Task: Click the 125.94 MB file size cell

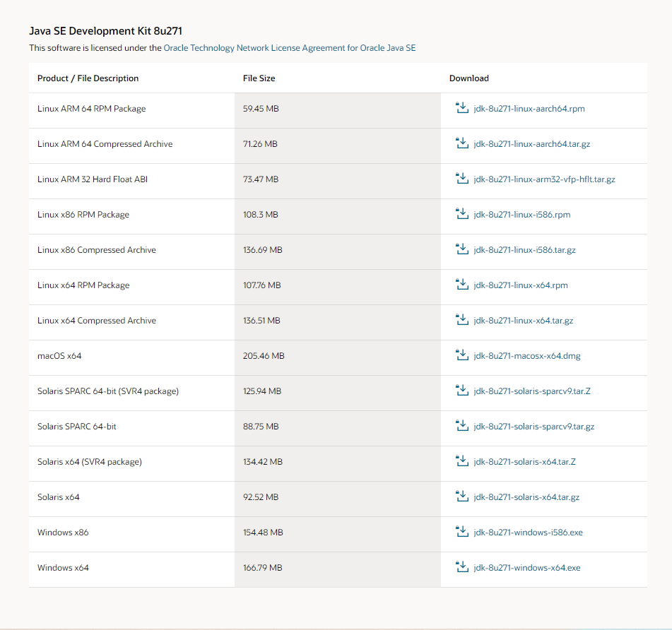Action: (338, 393)
